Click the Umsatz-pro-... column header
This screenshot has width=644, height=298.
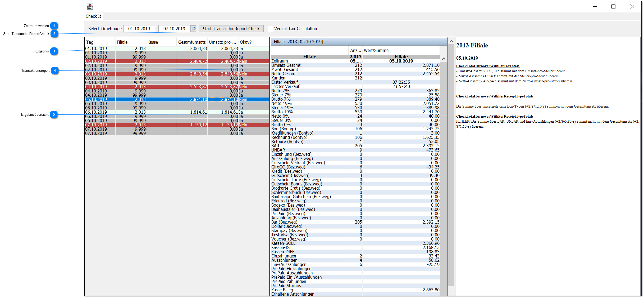pyautogui.click(x=223, y=42)
